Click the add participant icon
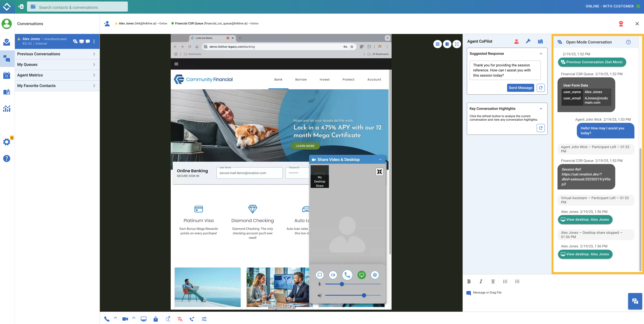 [107, 23]
